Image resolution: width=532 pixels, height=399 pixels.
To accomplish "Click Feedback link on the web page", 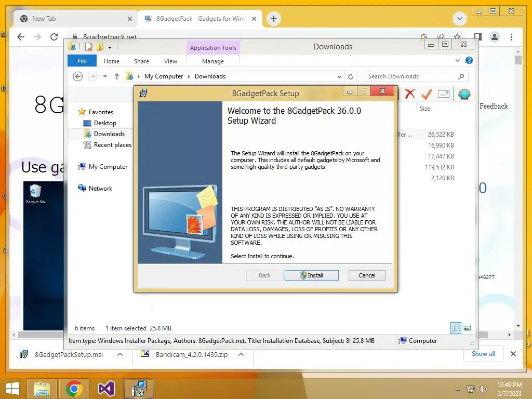I will 494,106.
